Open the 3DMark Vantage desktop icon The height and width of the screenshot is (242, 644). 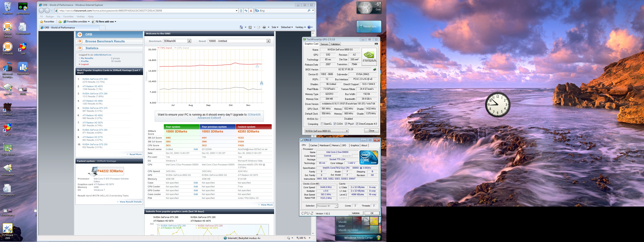(7, 30)
